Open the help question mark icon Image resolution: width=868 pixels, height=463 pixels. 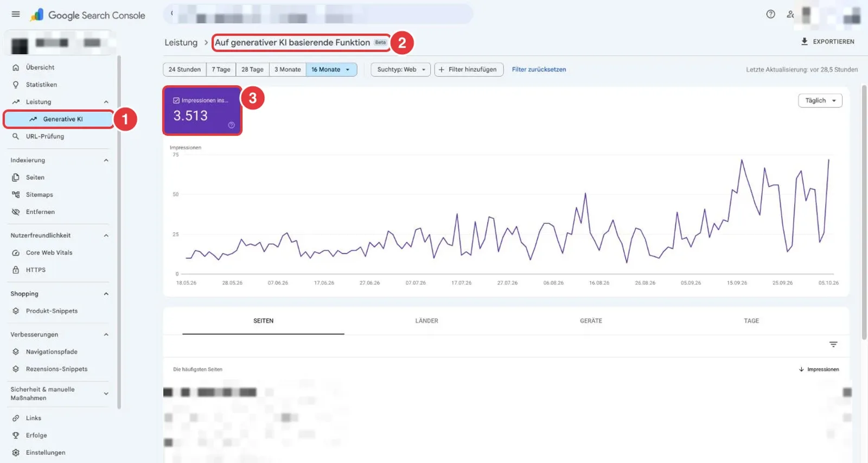coord(770,14)
